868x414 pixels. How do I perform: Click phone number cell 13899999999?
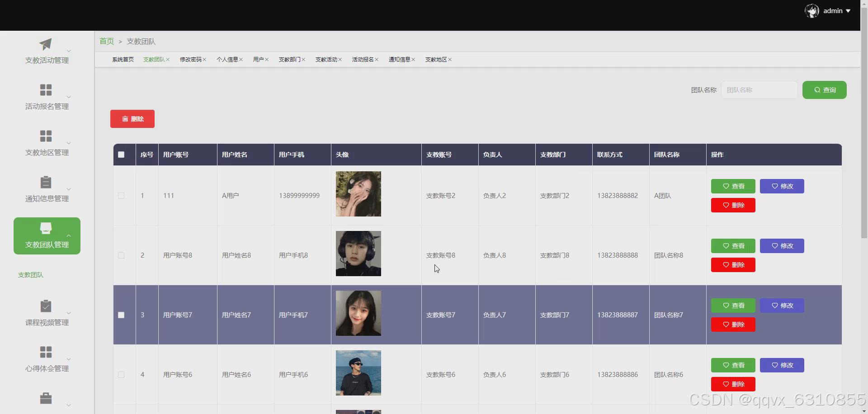point(299,196)
